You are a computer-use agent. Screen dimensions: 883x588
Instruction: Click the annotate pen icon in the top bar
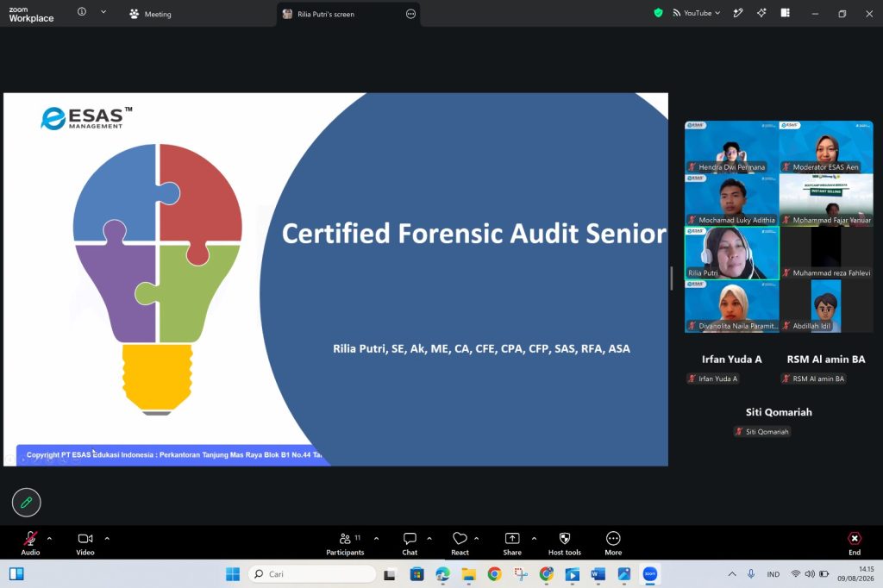coord(738,13)
